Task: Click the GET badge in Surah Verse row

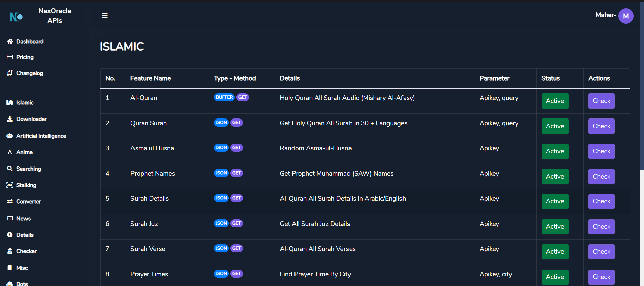Action: 236,248
